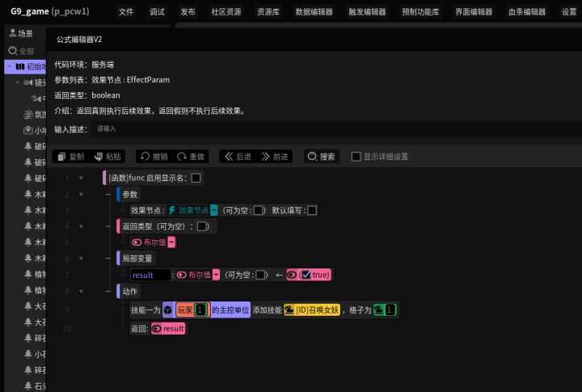Select the 局部变量 section header
This screenshot has width=582, height=392.
tap(137, 259)
